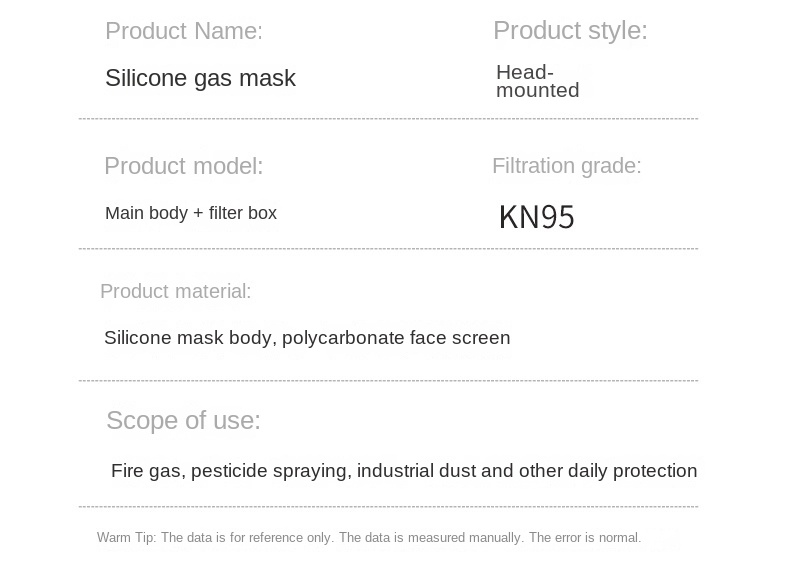This screenshot has height=572, width=790.
Task: Click "The error is normal." sentence
Action: 585,538
